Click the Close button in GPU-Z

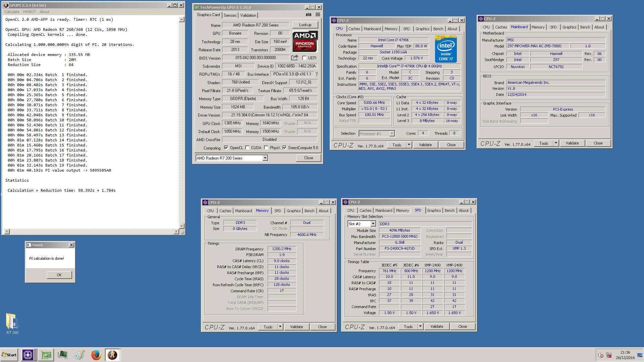[x=308, y=158]
